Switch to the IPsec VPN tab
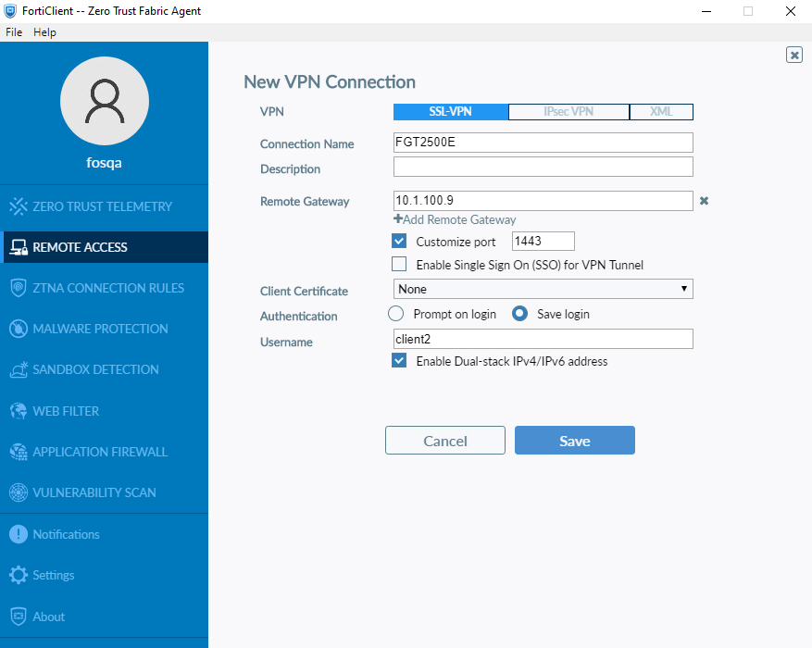 (x=568, y=111)
